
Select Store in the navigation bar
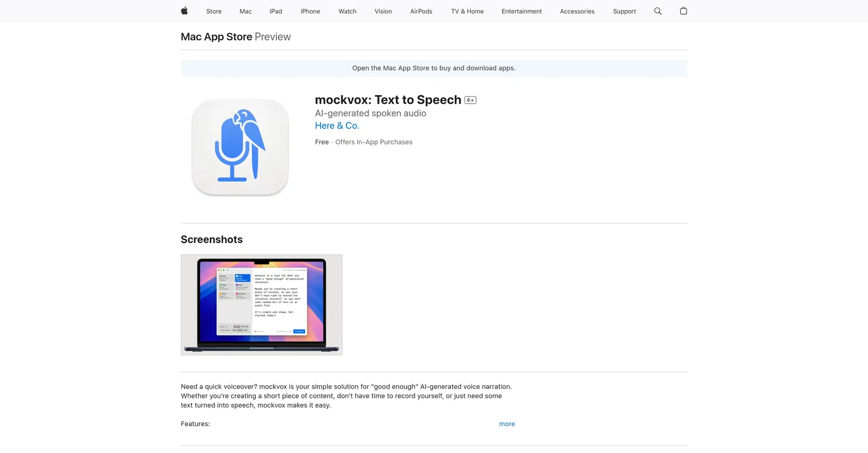coord(213,11)
